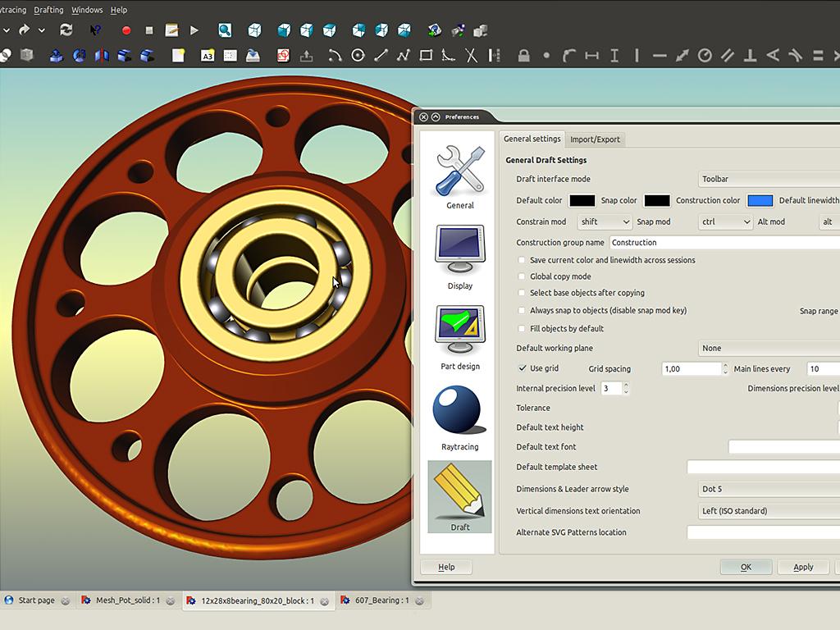Open the macros notepad icon
This screenshot has height=630, width=840.
(171, 30)
